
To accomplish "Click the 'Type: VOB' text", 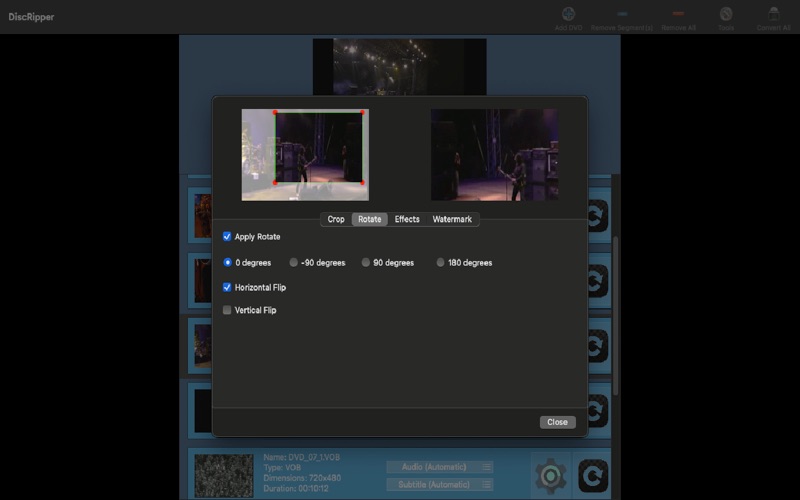I will point(282,467).
